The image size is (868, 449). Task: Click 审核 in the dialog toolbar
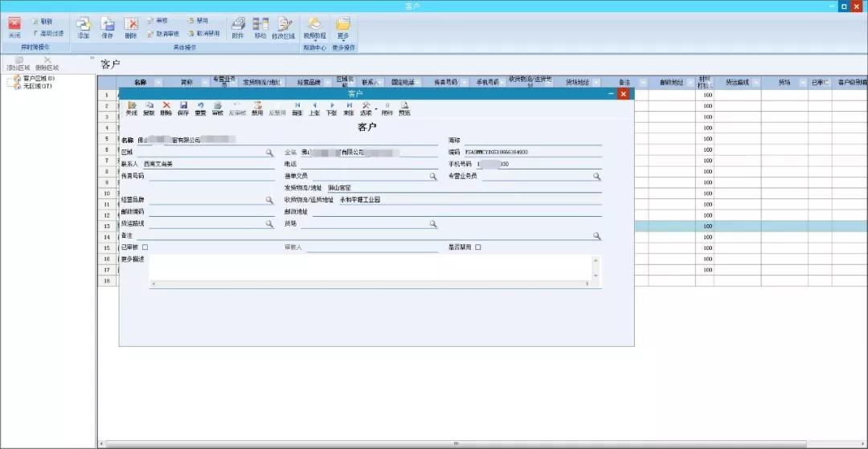[x=218, y=108]
